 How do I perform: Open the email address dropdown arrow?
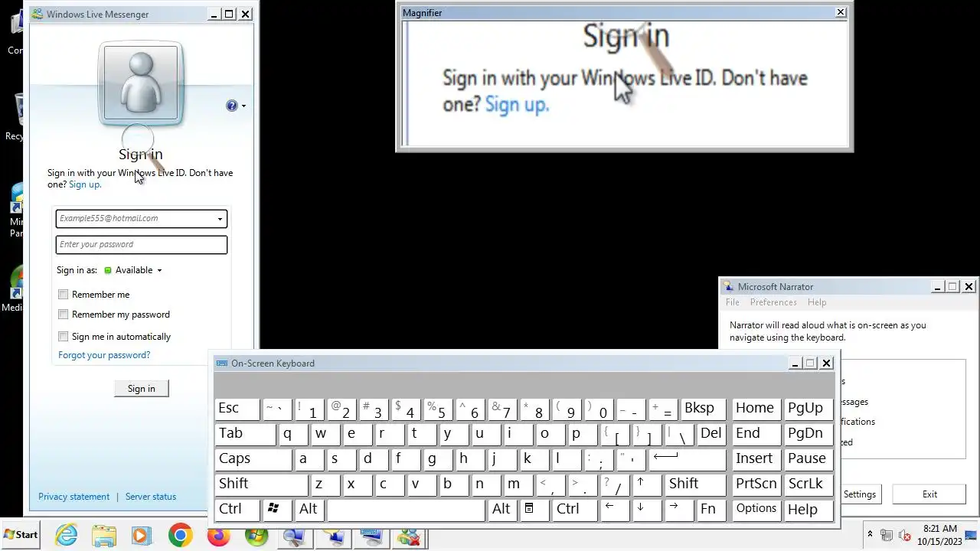point(220,219)
